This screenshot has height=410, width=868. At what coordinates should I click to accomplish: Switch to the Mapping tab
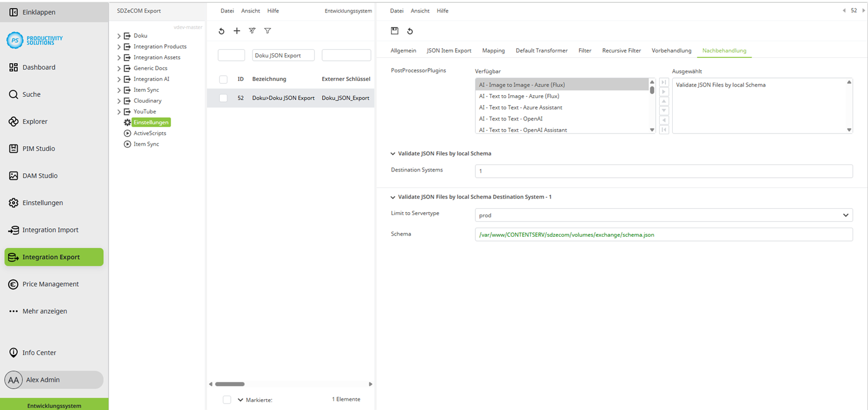click(x=493, y=50)
